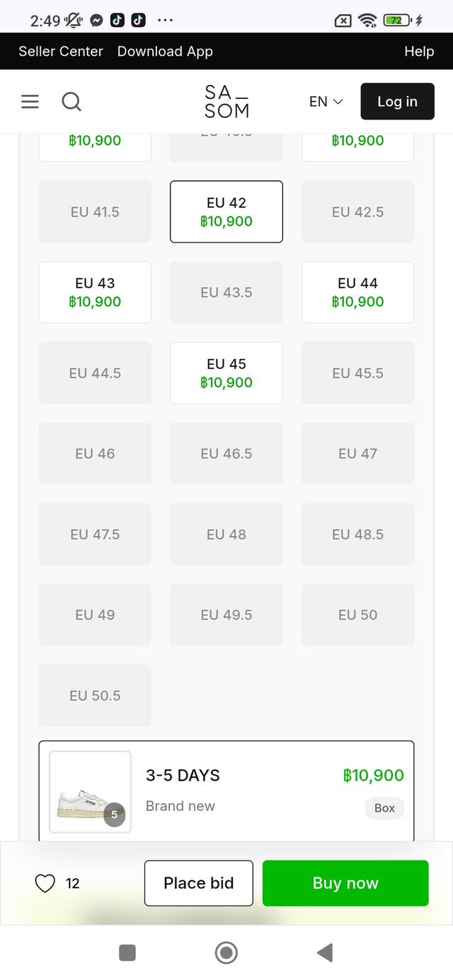Open the sneaker product thumbnail
The image size is (453, 980).
click(x=90, y=792)
